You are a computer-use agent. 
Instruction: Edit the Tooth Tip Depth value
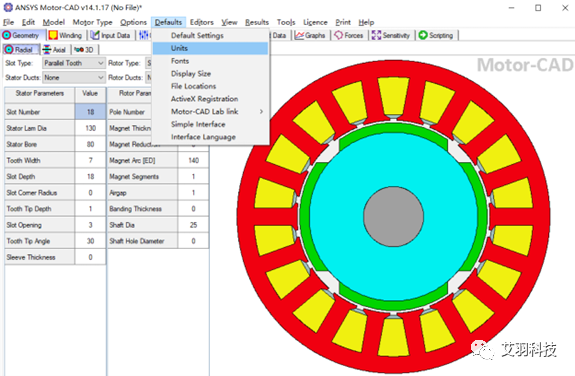pyautogui.click(x=90, y=209)
